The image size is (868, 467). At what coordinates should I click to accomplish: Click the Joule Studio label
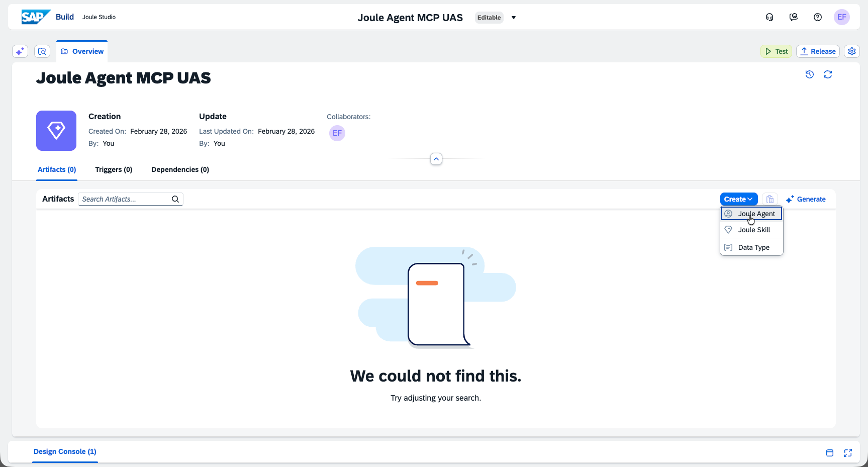point(99,17)
